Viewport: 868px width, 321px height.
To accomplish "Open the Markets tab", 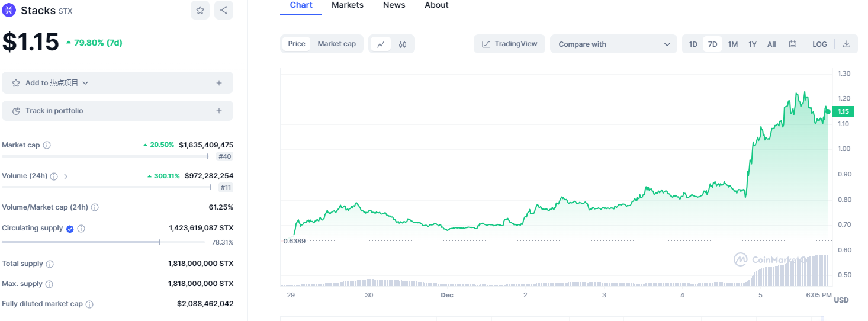I will [x=348, y=5].
